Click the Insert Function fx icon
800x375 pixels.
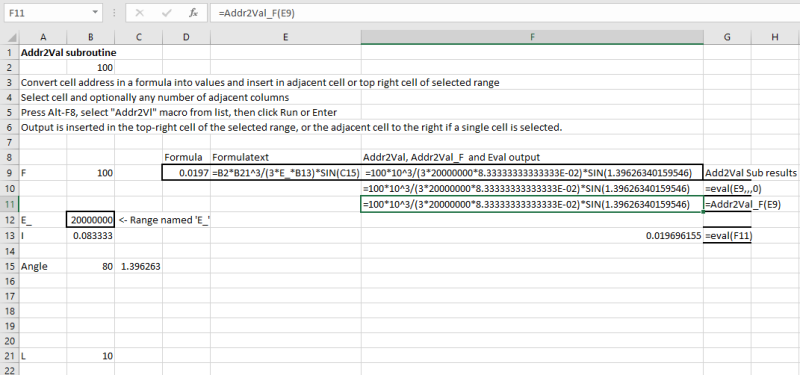193,13
